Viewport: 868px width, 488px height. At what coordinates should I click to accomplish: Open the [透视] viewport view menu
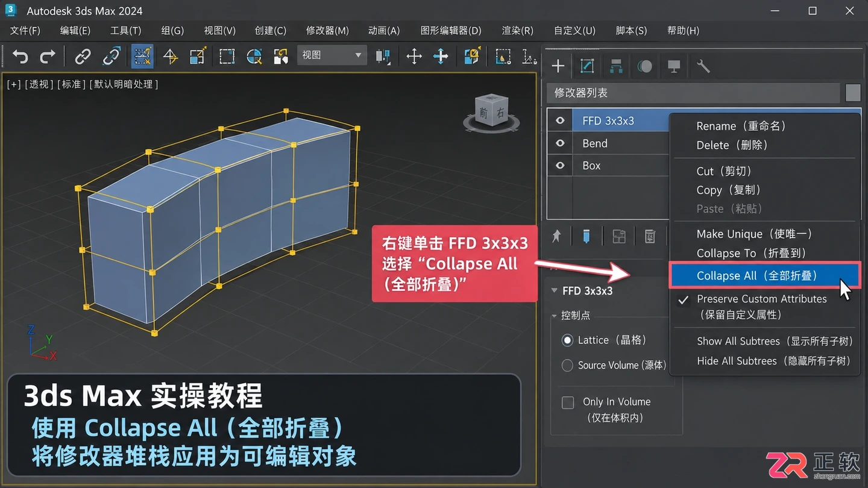39,84
